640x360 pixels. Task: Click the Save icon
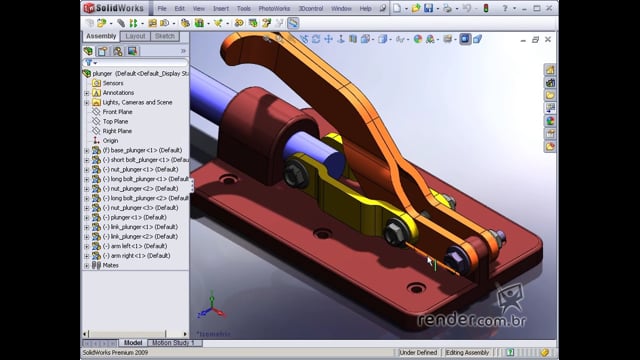coord(428,8)
